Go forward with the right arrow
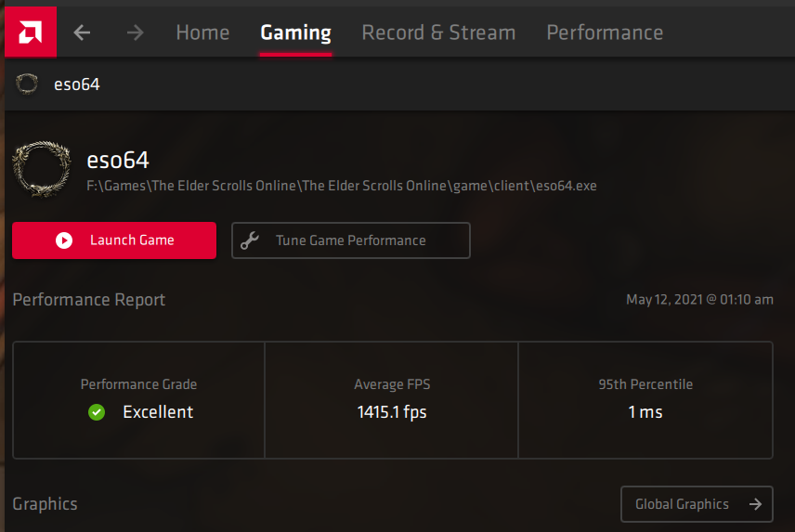The width and height of the screenshot is (795, 532). tap(135, 32)
